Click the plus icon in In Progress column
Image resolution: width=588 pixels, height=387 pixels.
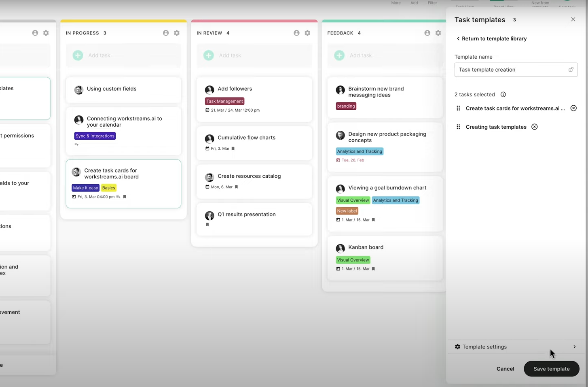(78, 55)
